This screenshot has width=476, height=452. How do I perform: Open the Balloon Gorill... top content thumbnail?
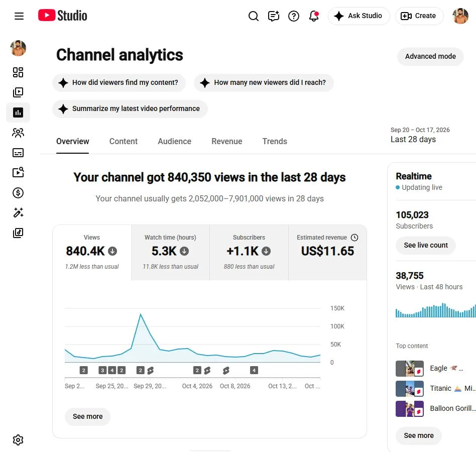pos(410,409)
